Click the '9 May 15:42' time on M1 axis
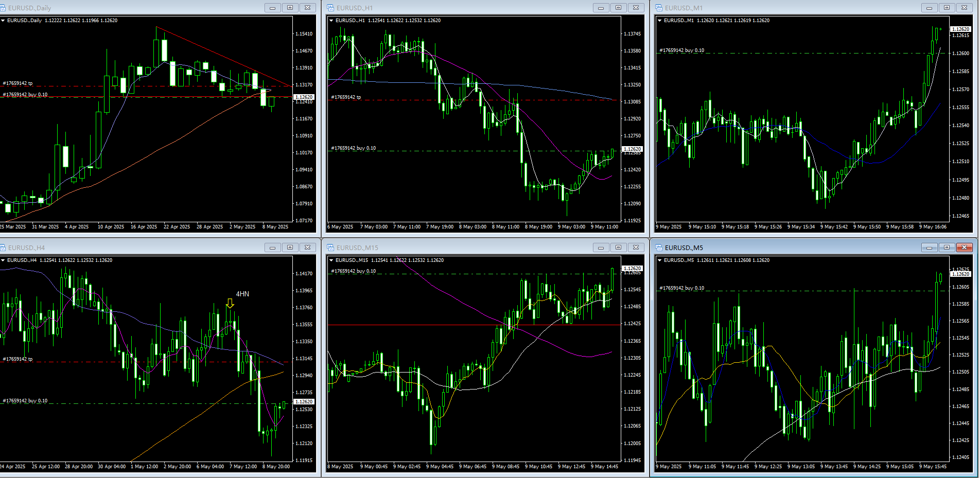980x478 pixels. [x=834, y=227]
